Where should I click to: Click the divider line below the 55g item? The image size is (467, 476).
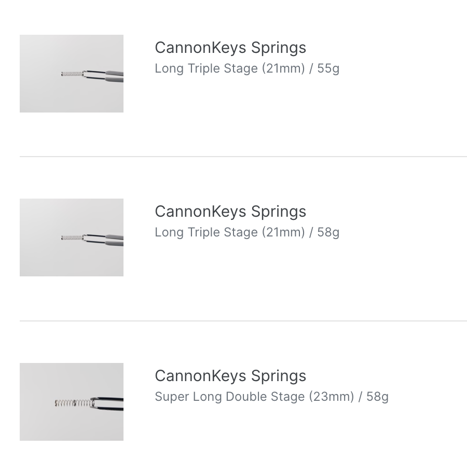tap(243, 156)
